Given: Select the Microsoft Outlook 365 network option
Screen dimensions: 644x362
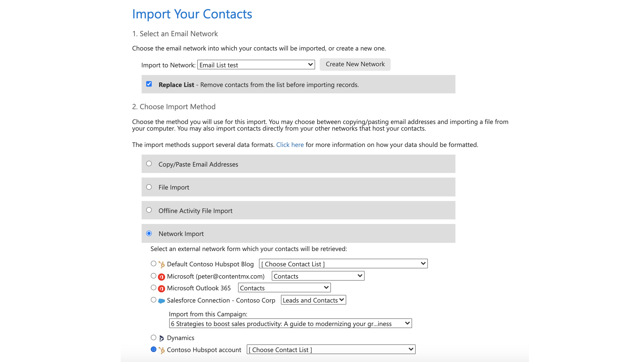Looking at the screenshot, I should tap(153, 288).
